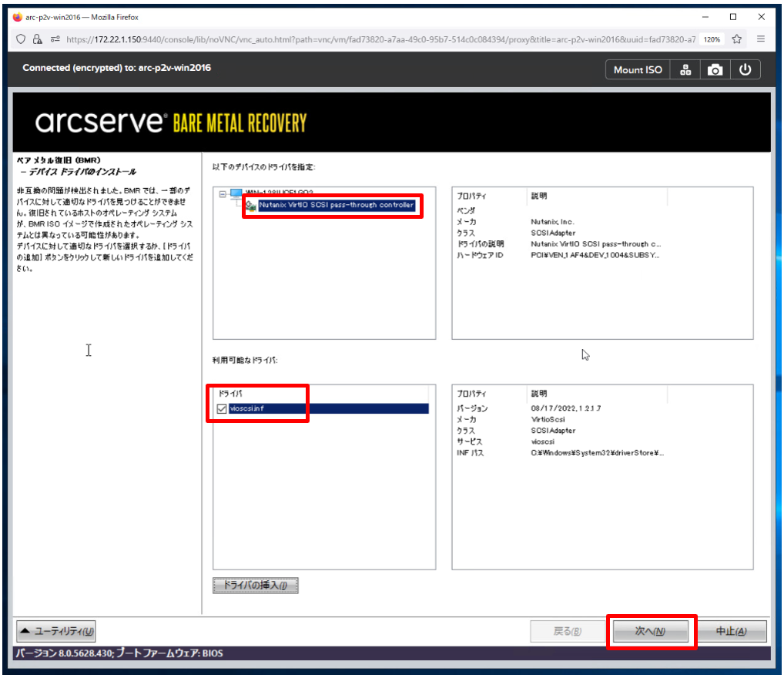Image resolution: width=784 pixels, height=678 pixels.
Task: Select Nutanix VirtIO SCSI pass-through controller
Action: (x=337, y=205)
